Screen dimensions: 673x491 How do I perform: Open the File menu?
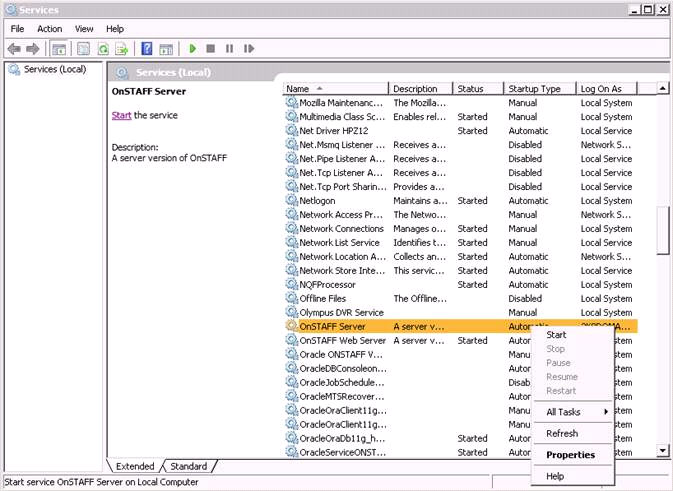pos(17,29)
